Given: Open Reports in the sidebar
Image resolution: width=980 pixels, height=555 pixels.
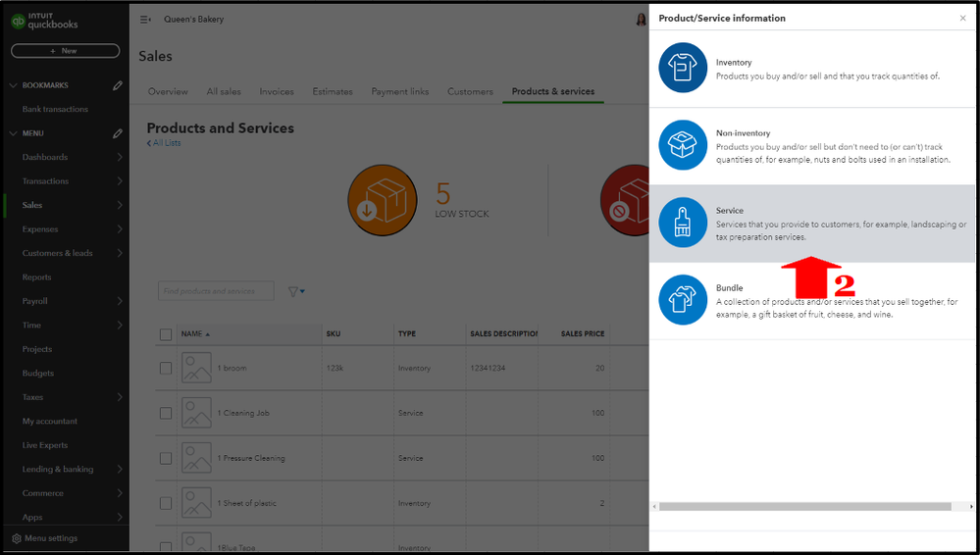Looking at the screenshot, I should (x=37, y=277).
